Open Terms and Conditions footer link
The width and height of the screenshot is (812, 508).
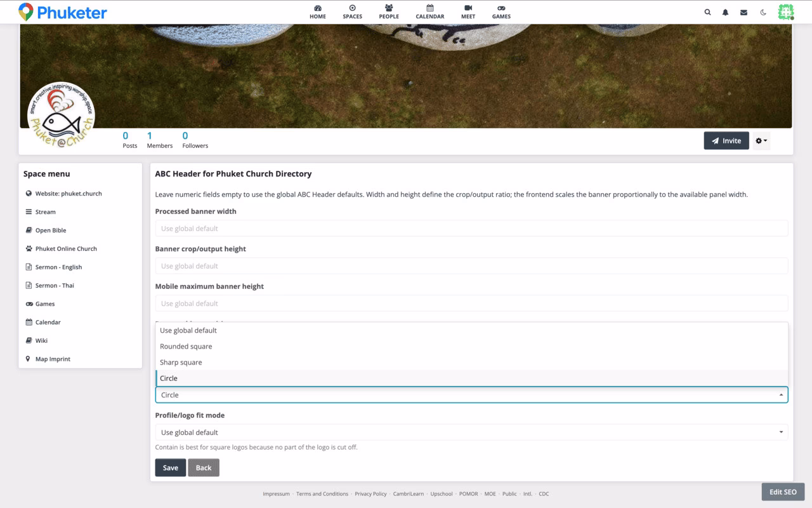pos(322,494)
